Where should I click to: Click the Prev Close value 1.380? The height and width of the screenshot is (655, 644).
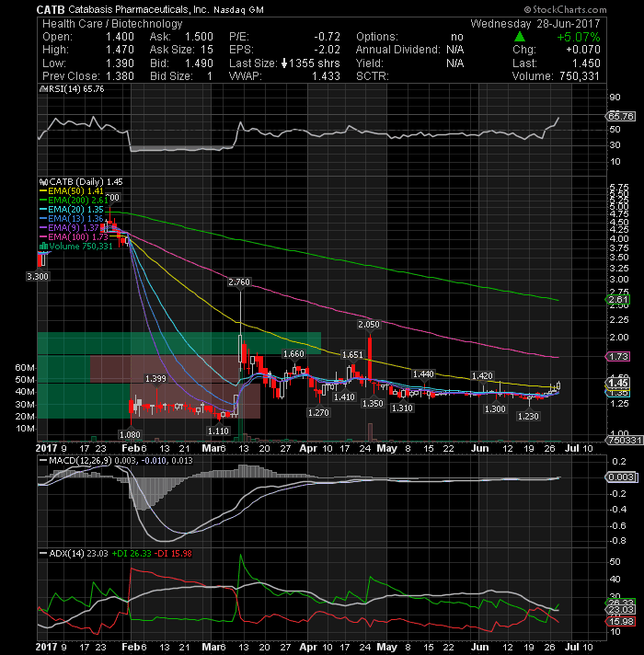120,76
